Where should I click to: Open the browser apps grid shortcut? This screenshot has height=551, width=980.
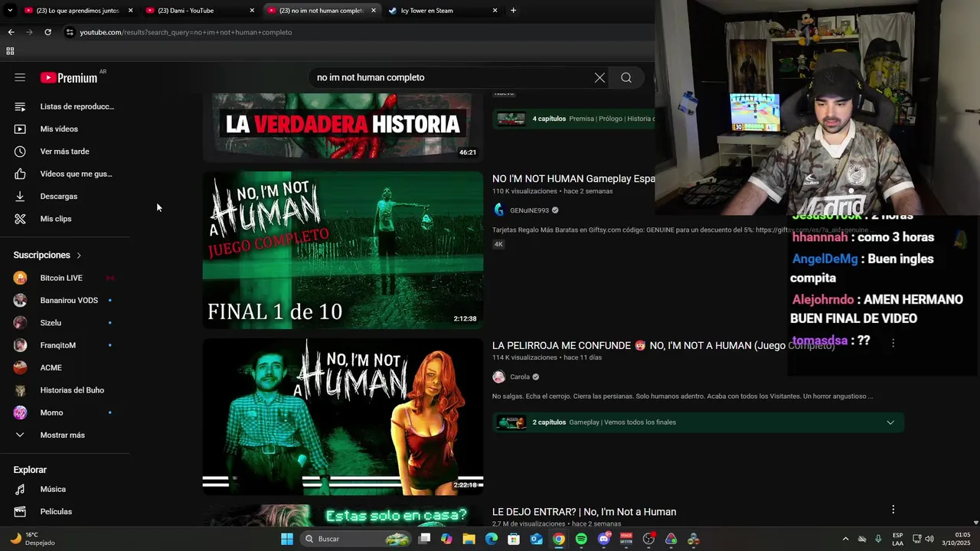pyautogui.click(x=10, y=51)
